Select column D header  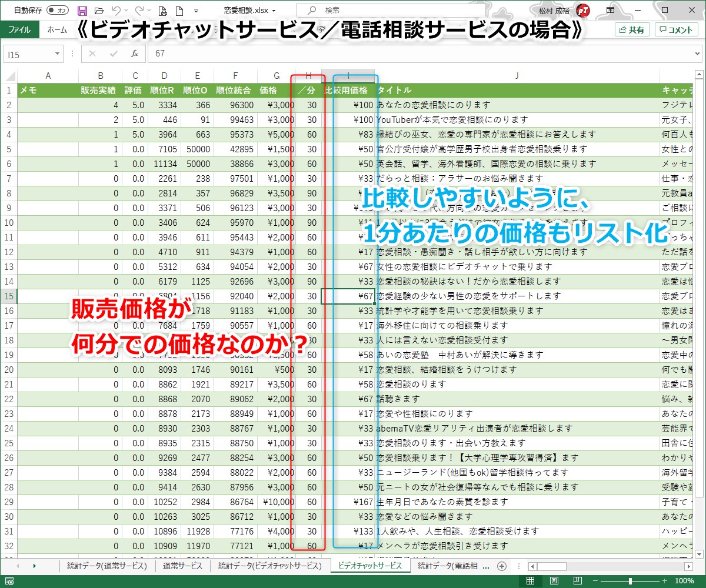(164, 75)
